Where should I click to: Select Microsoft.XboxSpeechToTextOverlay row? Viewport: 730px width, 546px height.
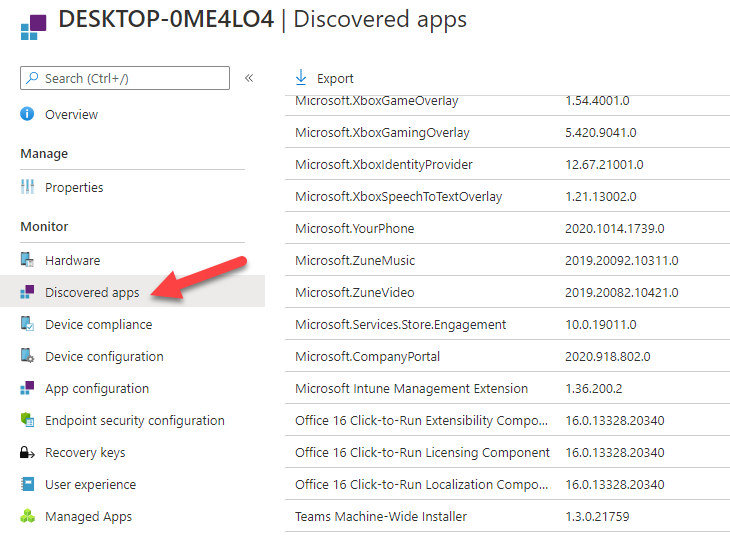pos(507,196)
